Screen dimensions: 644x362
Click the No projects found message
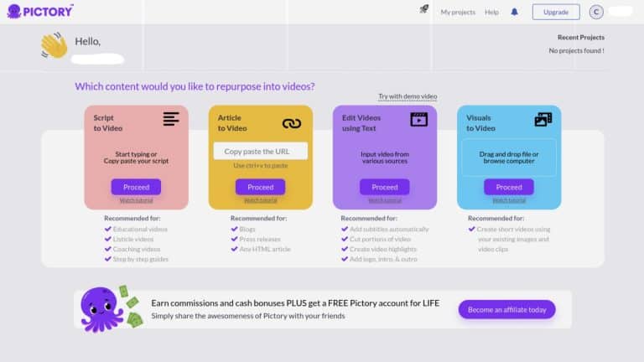[x=576, y=51]
